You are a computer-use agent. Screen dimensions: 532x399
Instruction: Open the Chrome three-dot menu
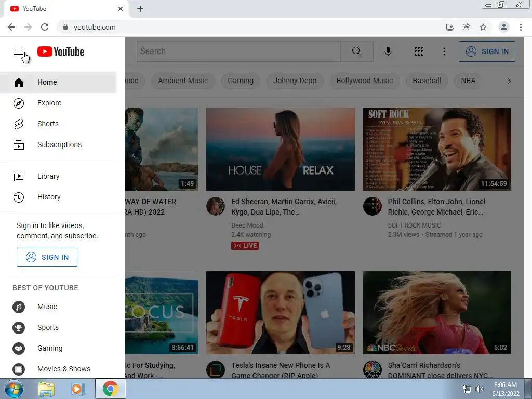[x=521, y=27]
